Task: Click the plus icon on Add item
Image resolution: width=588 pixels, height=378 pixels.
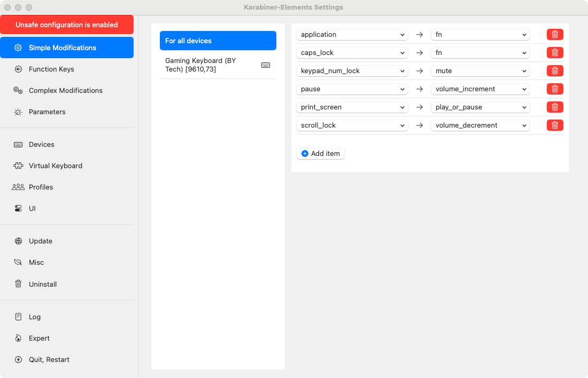Action: click(x=305, y=153)
